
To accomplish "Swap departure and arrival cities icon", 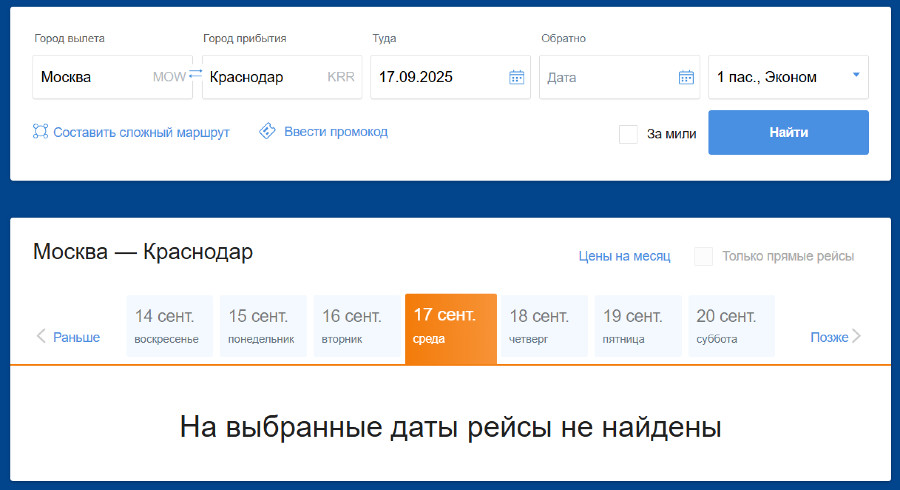I will tap(195, 74).
